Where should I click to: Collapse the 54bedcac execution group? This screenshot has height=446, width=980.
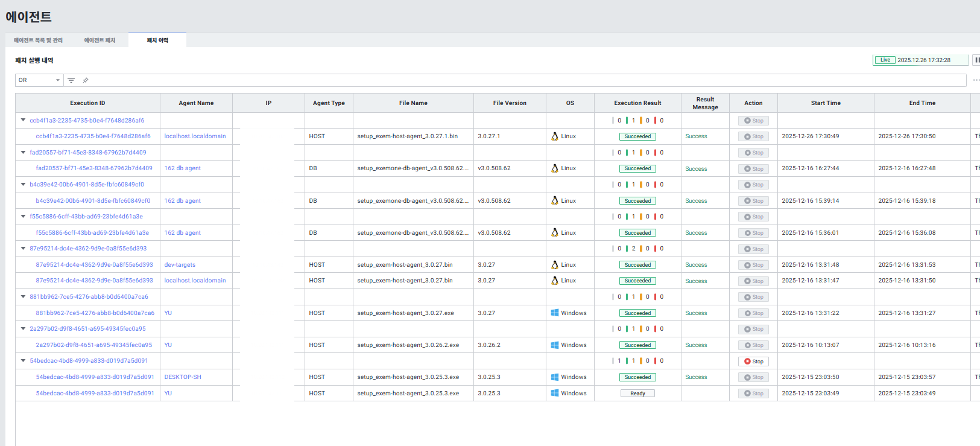coord(24,361)
